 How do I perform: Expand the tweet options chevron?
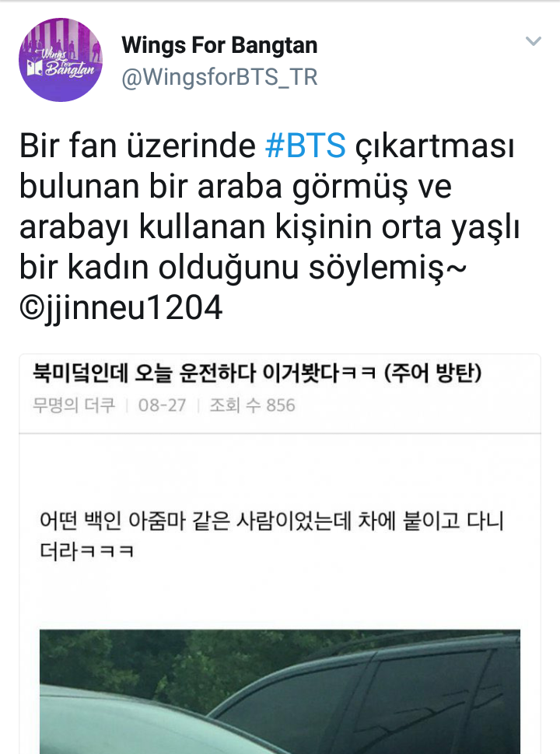coord(534,41)
